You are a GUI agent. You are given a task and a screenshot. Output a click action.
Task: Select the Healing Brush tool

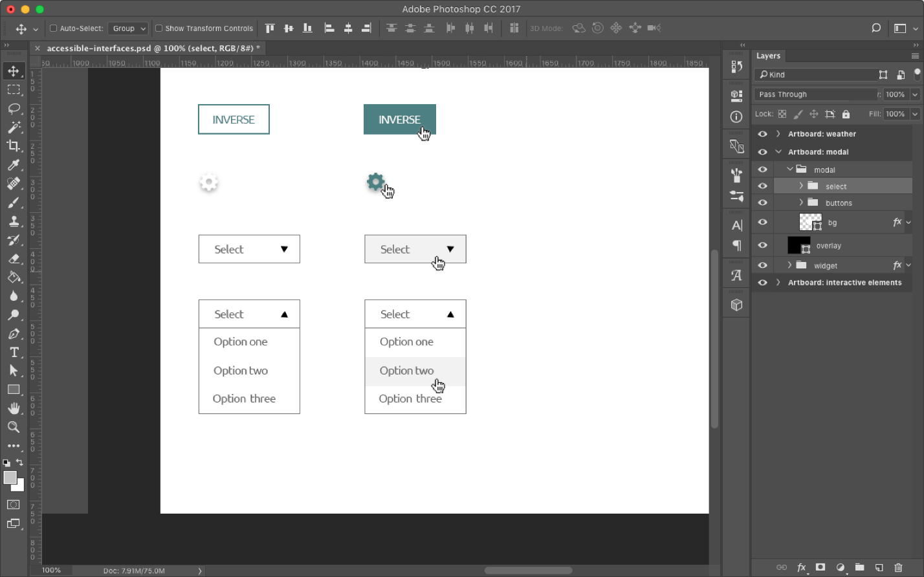[x=14, y=184]
